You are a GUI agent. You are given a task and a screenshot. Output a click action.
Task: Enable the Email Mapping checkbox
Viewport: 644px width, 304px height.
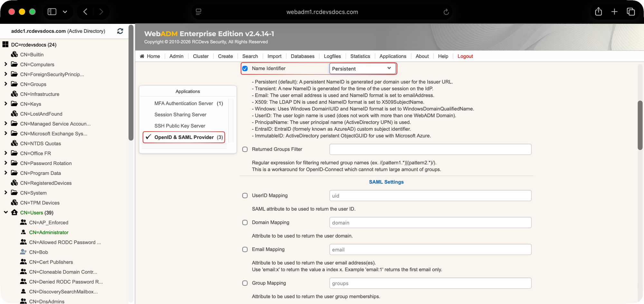pos(245,250)
